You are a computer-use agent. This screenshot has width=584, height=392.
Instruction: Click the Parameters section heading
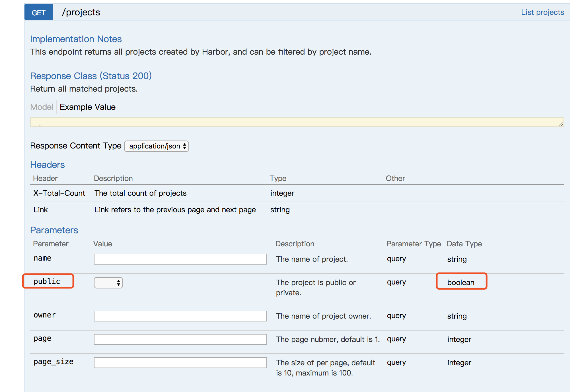54,230
